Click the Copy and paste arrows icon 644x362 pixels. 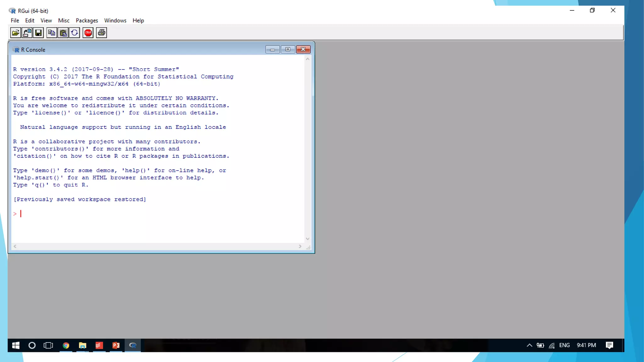75,33
